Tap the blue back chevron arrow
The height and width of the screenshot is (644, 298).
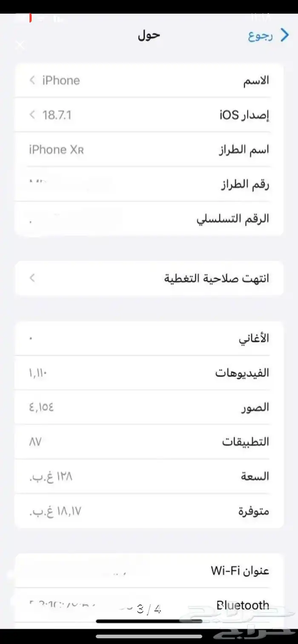tap(284, 36)
